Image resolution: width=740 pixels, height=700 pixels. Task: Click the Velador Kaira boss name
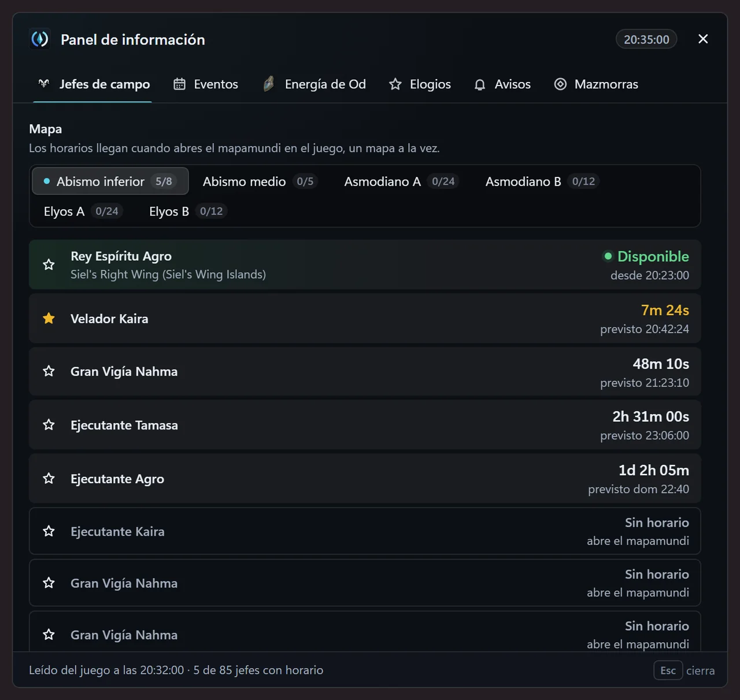(109, 318)
